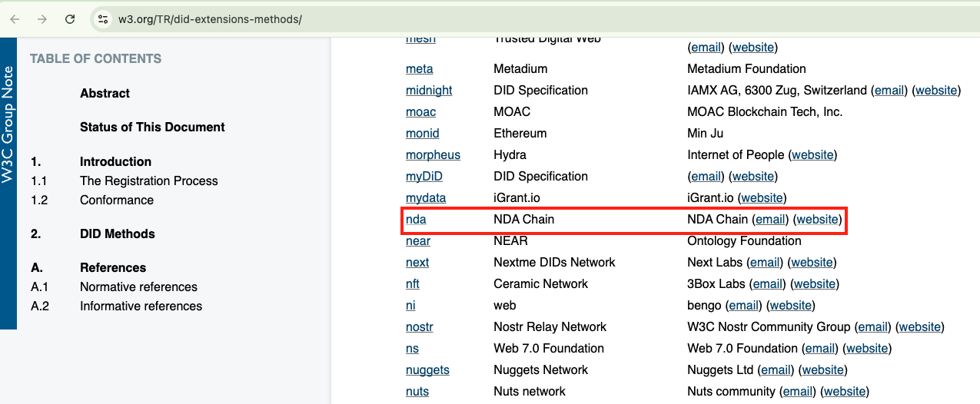Click the Web 7.0 Foundation email link
Screen dimensions: 980x404
click(820, 348)
